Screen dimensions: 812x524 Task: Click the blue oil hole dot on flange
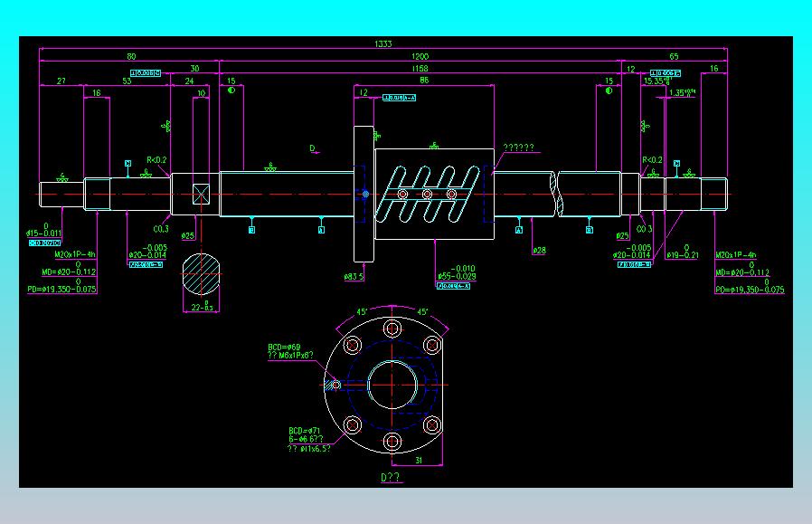pos(365,194)
